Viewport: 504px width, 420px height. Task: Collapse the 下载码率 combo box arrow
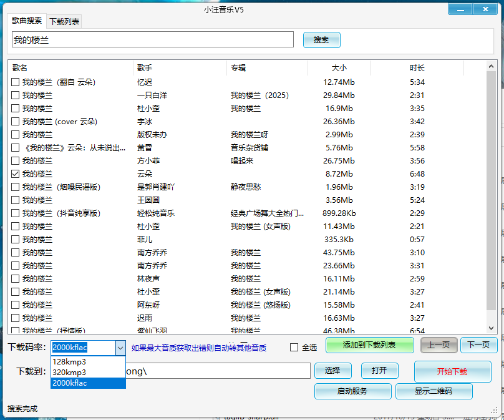coord(120,348)
